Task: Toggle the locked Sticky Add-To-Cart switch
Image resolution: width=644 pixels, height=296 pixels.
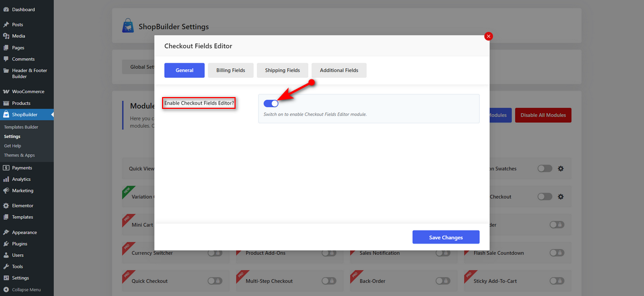Action: click(x=557, y=281)
